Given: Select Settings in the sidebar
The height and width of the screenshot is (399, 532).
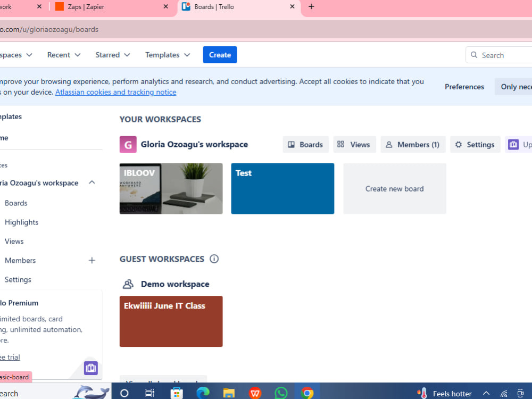Looking at the screenshot, I should point(18,280).
